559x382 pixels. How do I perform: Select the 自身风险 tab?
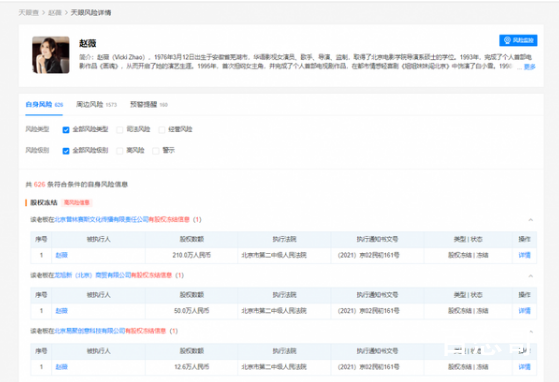(x=44, y=104)
